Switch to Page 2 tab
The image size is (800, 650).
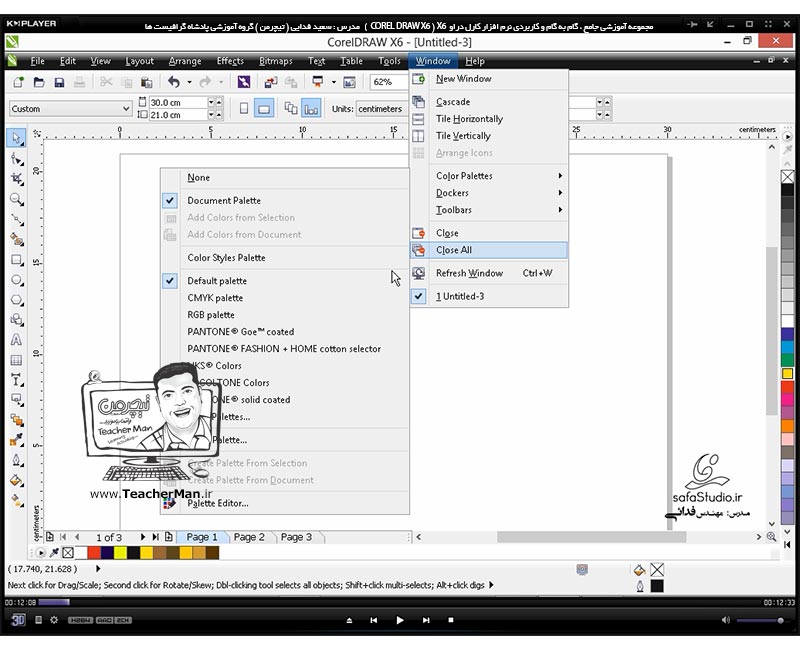tap(249, 537)
